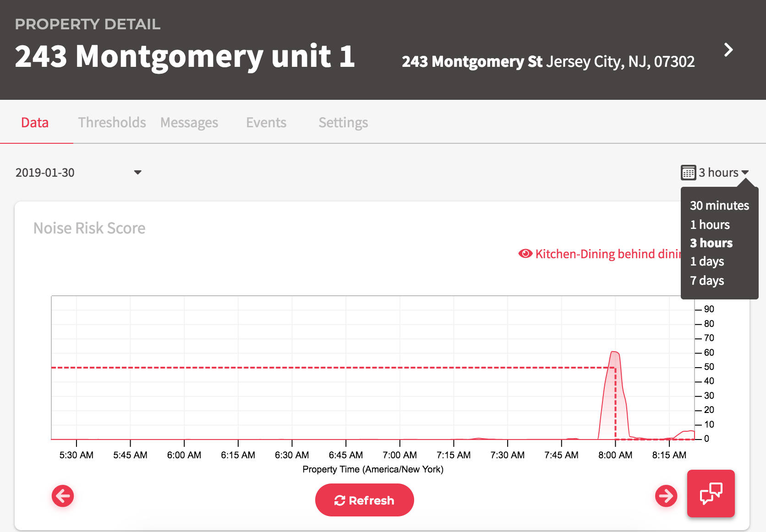Screen dimensions: 766x532
Task: Switch to the Data tab
Action: (35, 123)
